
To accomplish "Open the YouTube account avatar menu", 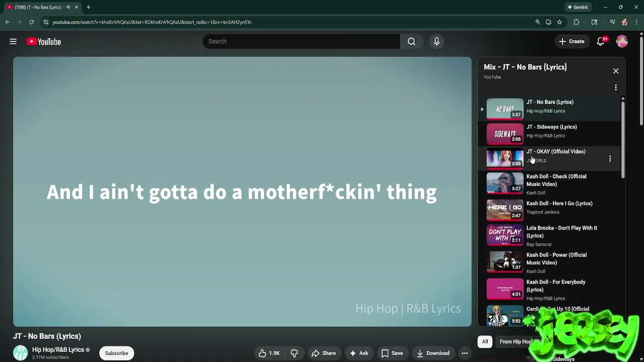I will click(x=622, y=41).
